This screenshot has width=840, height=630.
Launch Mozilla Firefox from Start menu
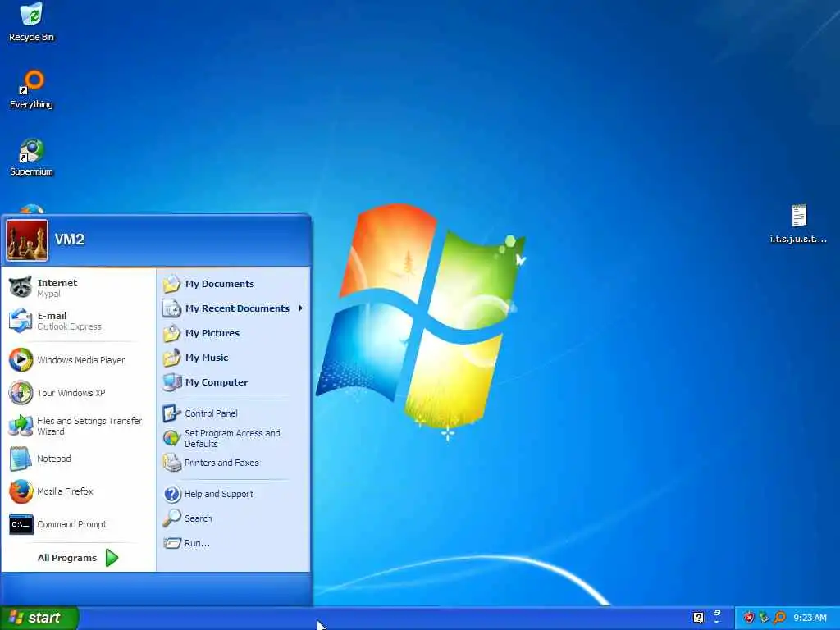click(78, 491)
